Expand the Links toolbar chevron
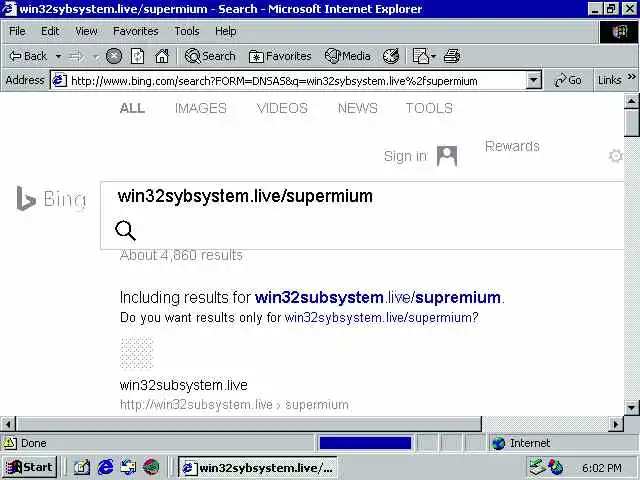This screenshot has width=640, height=480. (x=631, y=77)
